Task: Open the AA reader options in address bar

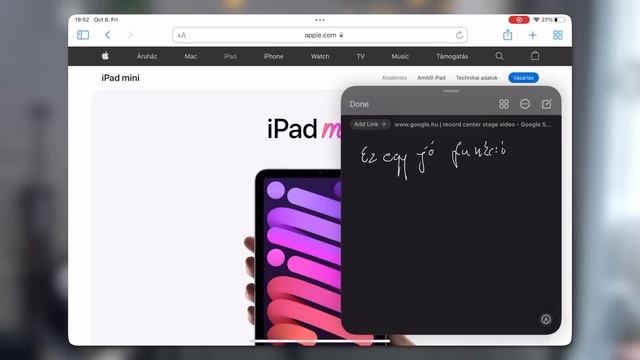Action: pos(182,36)
